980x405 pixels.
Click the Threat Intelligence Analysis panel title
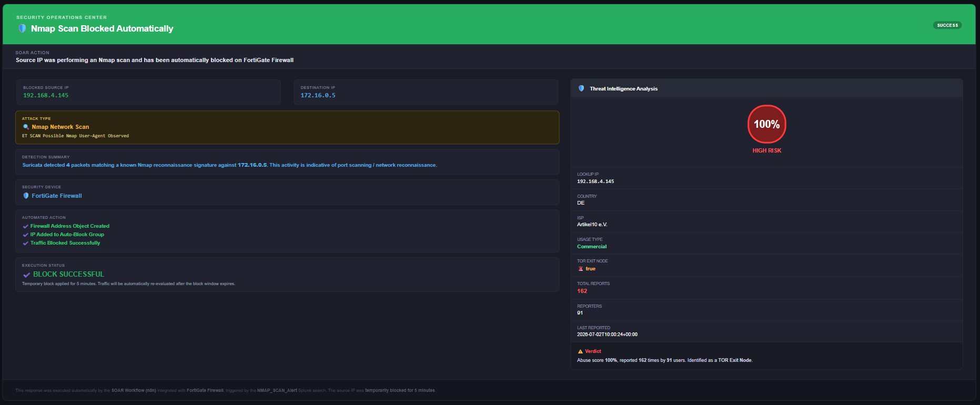coord(623,89)
